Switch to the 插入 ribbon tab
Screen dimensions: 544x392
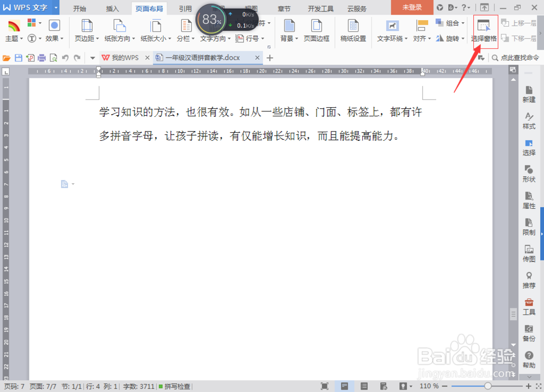pos(112,8)
